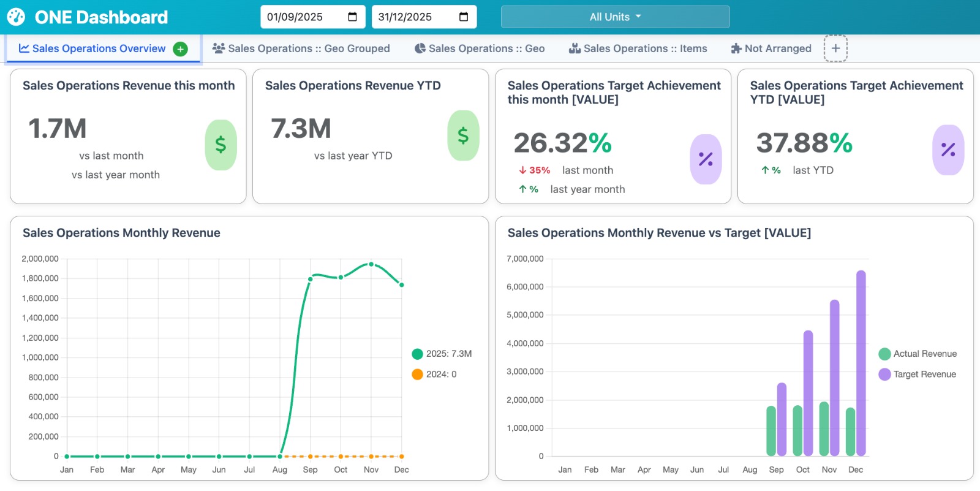Click the ONE Dashboard title link
Viewport: 980px width, 491px height.
[101, 17]
